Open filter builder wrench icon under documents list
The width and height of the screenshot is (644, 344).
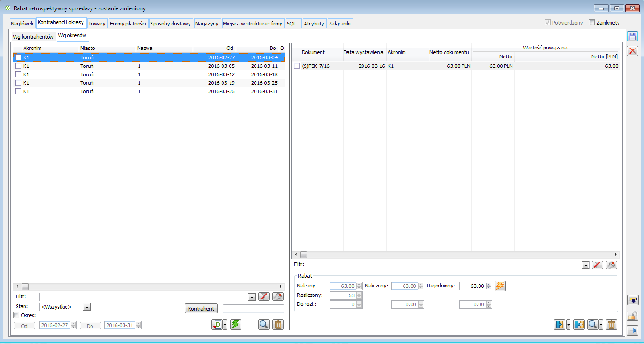click(x=611, y=265)
